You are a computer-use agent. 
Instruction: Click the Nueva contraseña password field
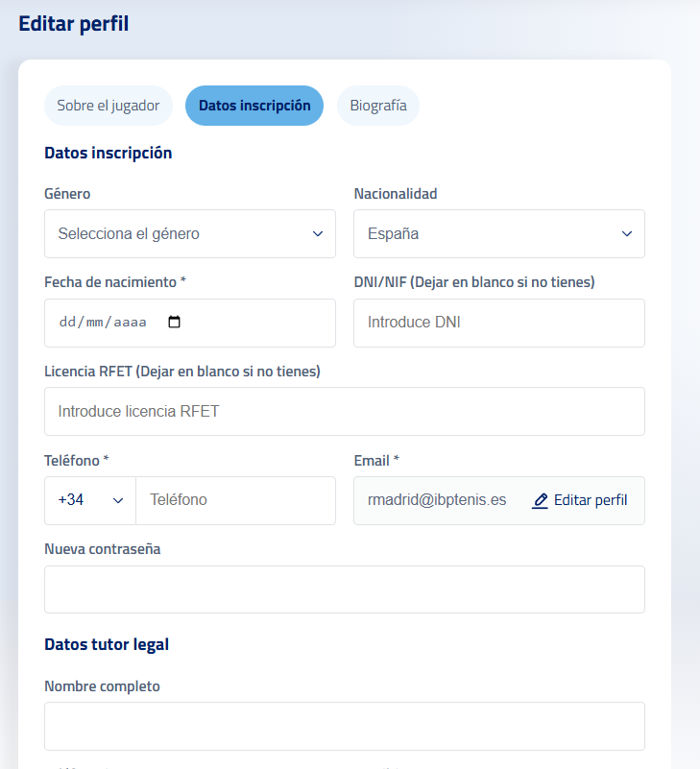click(344, 589)
